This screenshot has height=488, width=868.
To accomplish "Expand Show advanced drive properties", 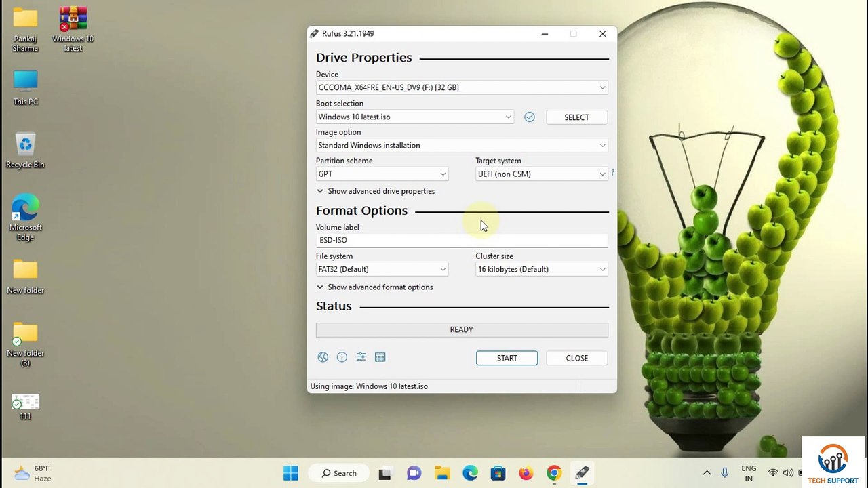I will (x=376, y=191).
